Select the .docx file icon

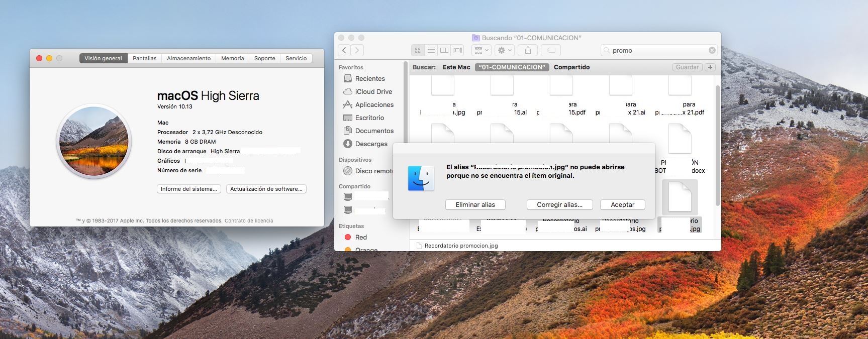click(x=680, y=139)
